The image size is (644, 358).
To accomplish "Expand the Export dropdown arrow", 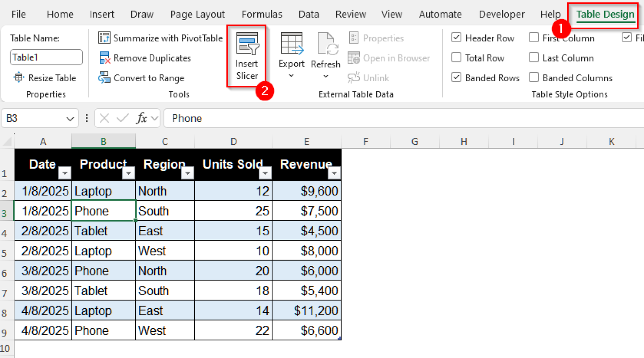I will (291, 75).
